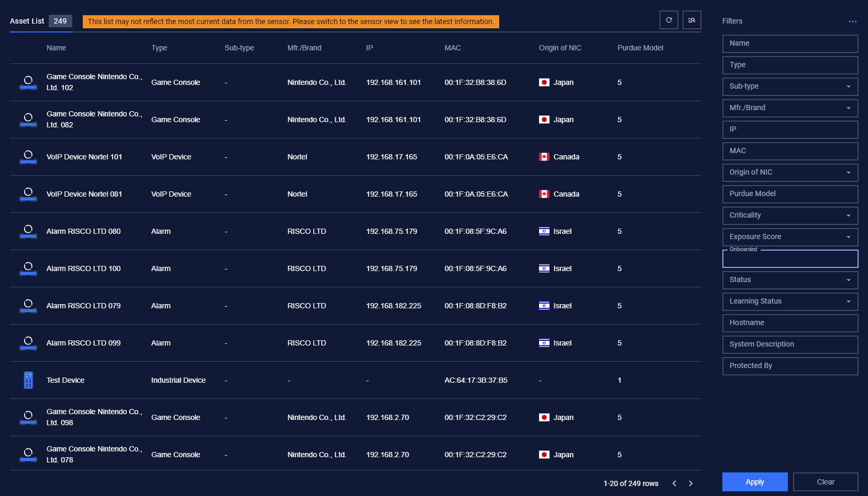Click the Onboarded filter field
868x496 pixels.
tap(790, 258)
